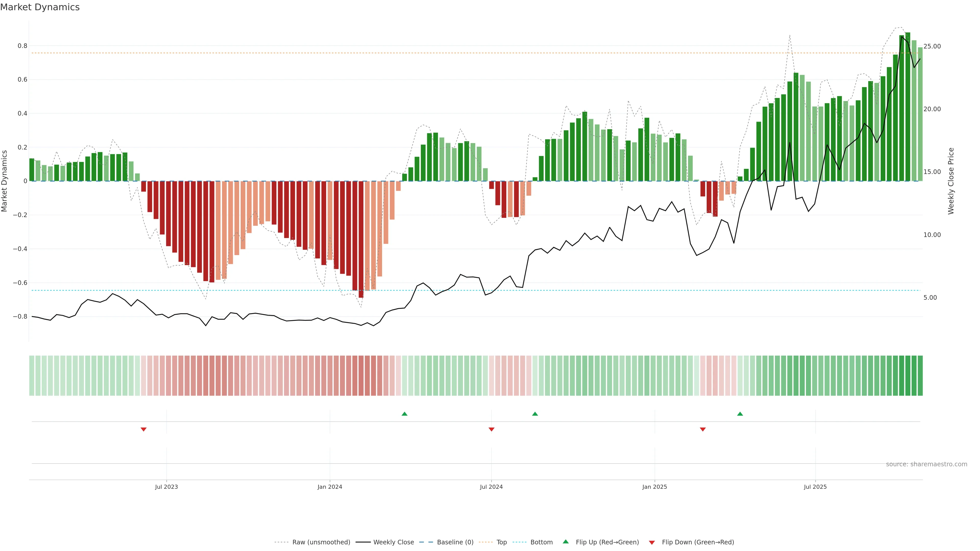
Task: Click the Flip Down legend triangle icon
Action: [652, 543]
